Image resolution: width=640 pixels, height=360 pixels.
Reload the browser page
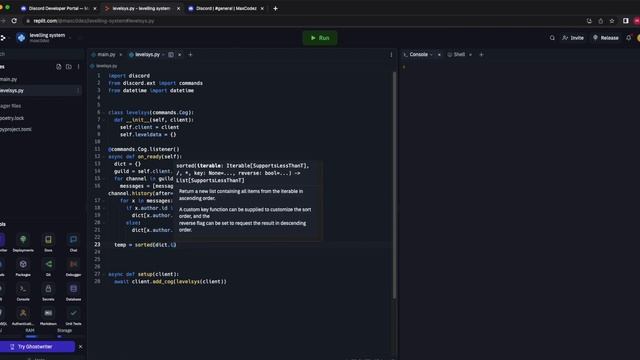pyautogui.click(x=14, y=21)
